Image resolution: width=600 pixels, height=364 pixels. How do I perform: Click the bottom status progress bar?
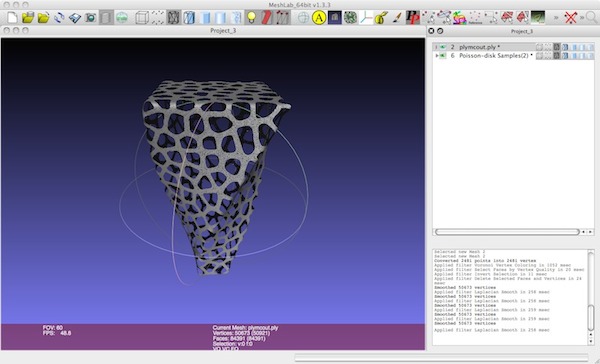click(x=441, y=357)
